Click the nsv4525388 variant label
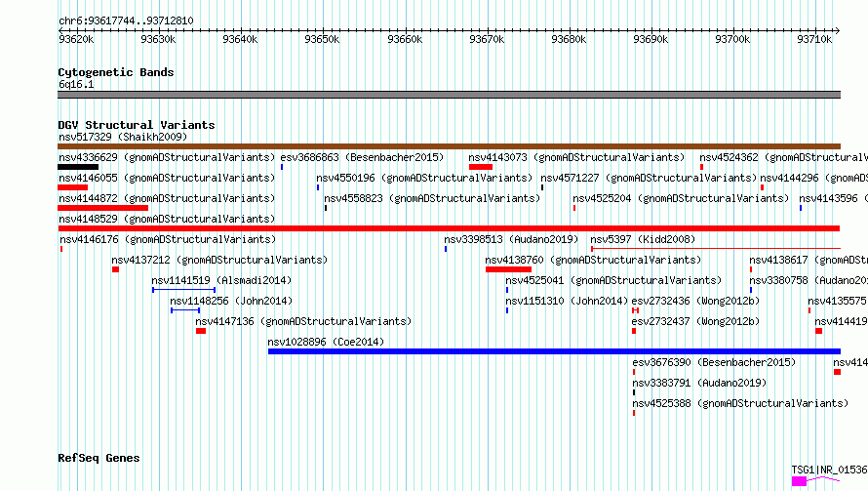 (740, 403)
